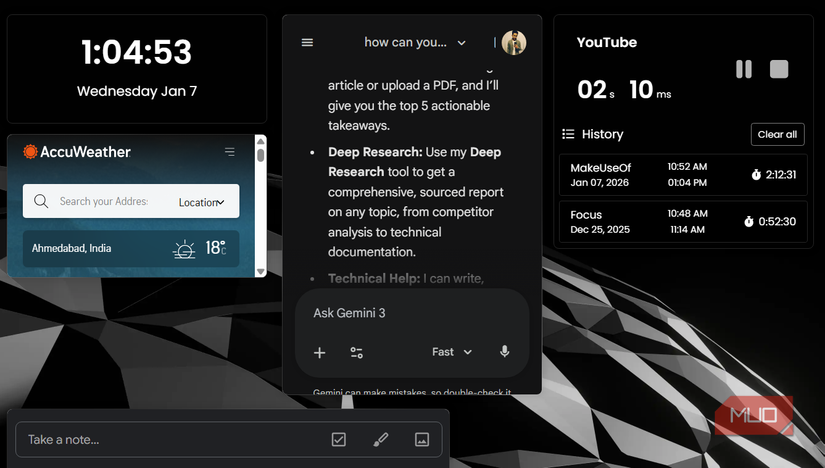The width and height of the screenshot is (825, 468).
Task: Create a new note with image
Action: [422, 440]
